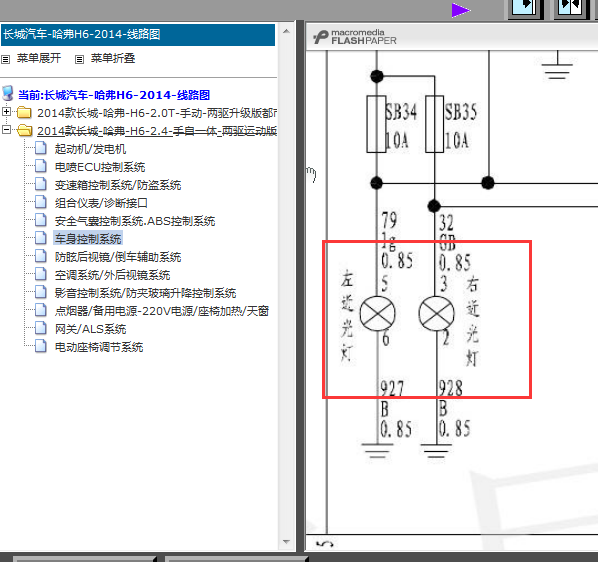Screen dimensions: 598x562
Task: Click the closed folder icon for 2.0T-手动
Action: [24, 112]
